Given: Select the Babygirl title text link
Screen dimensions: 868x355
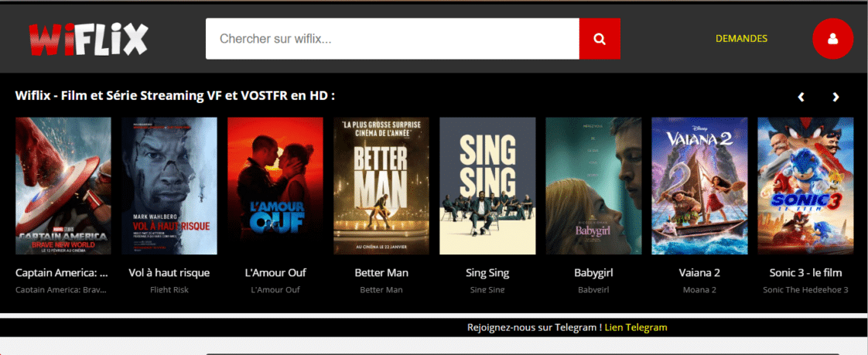Looking at the screenshot, I should (x=593, y=273).
